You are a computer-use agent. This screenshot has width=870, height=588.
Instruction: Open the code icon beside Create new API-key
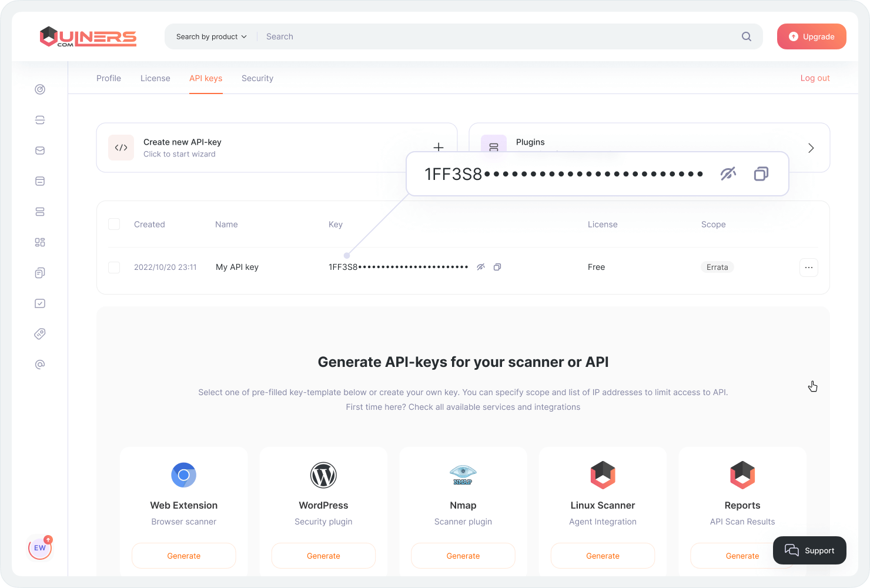tap(121, 148)
